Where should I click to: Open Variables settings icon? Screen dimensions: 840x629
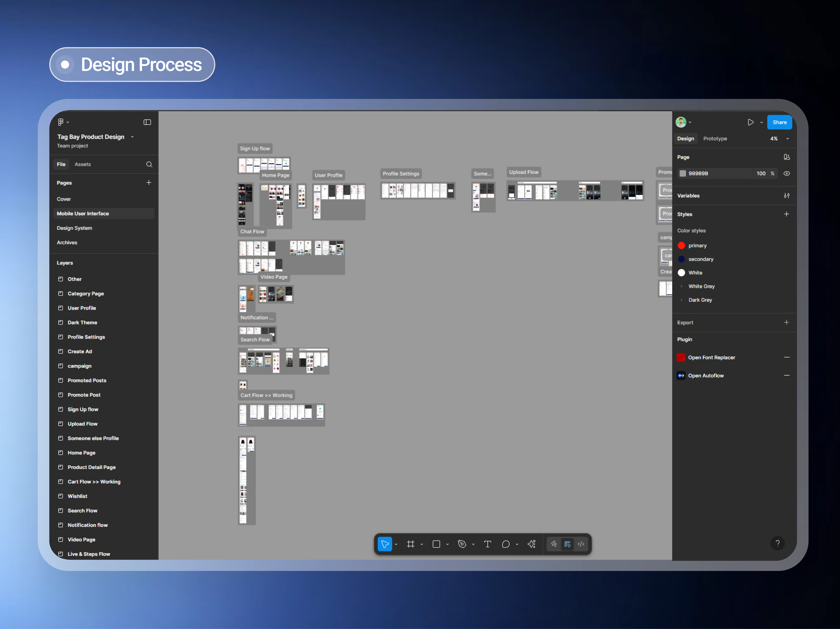coord(786,195)
